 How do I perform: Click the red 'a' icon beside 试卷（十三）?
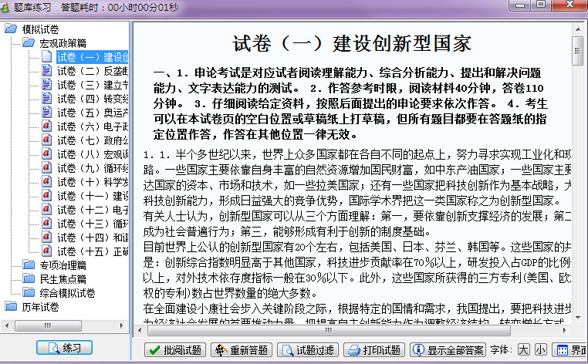pyautogui.click(x=46, y=223)
